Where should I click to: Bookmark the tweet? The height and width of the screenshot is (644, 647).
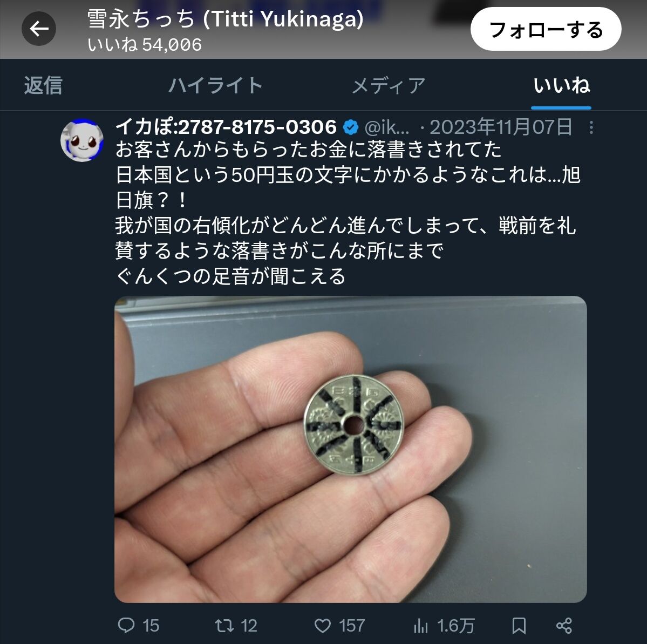click(x=519, y=626)
